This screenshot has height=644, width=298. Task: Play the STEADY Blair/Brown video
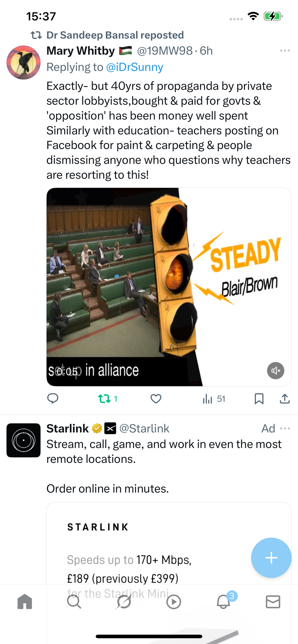click(x=169, y=287)
